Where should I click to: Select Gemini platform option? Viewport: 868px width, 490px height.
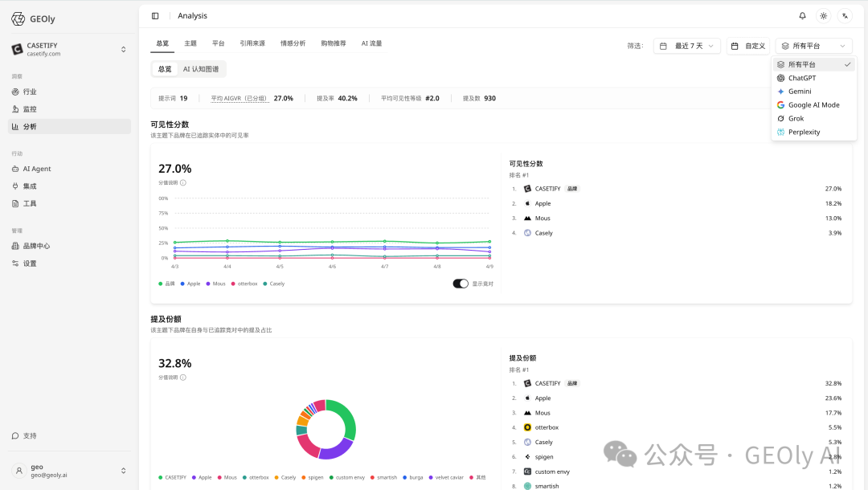coord(813,92)
